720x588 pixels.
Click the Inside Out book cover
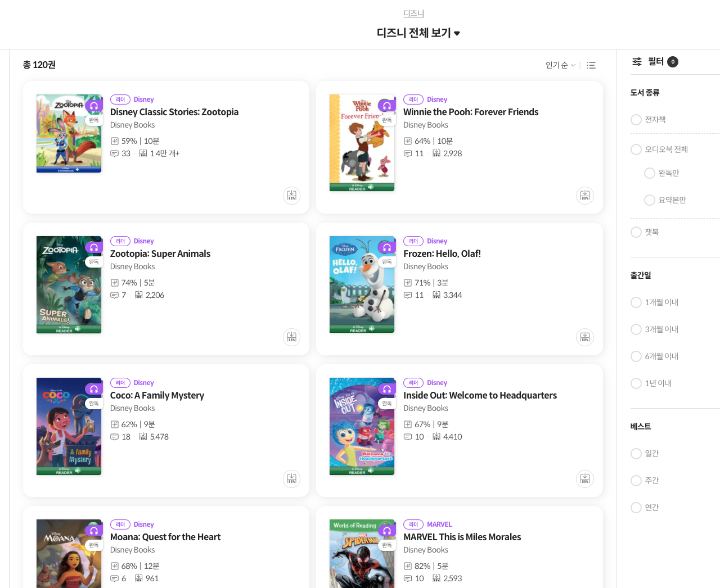pyautogui.click(x=362, y=426)
